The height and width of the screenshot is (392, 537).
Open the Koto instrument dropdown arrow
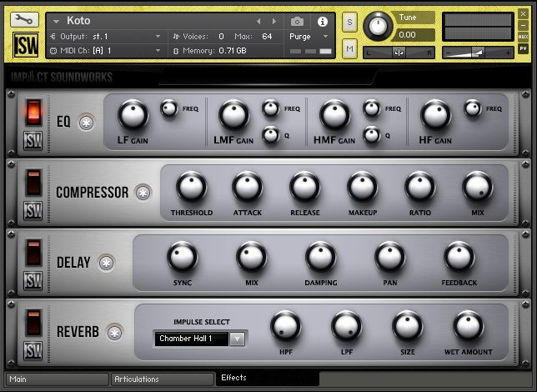click(x=56, y=22)
